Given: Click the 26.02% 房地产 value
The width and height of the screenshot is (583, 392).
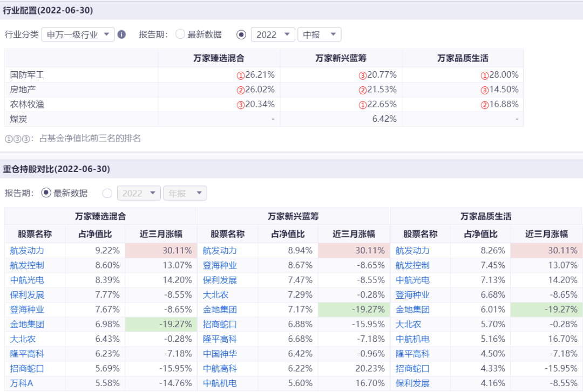Looking at the screenshot, I should (260, 90).
